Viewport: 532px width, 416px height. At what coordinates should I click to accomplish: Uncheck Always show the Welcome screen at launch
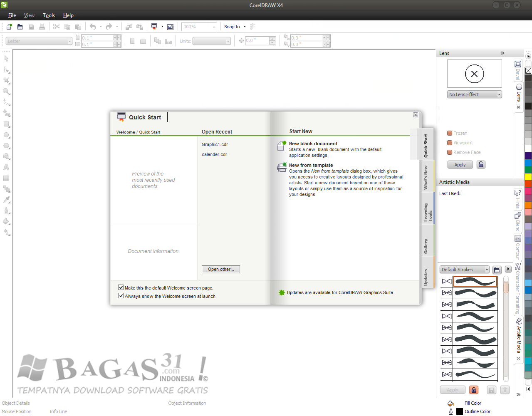121,296
